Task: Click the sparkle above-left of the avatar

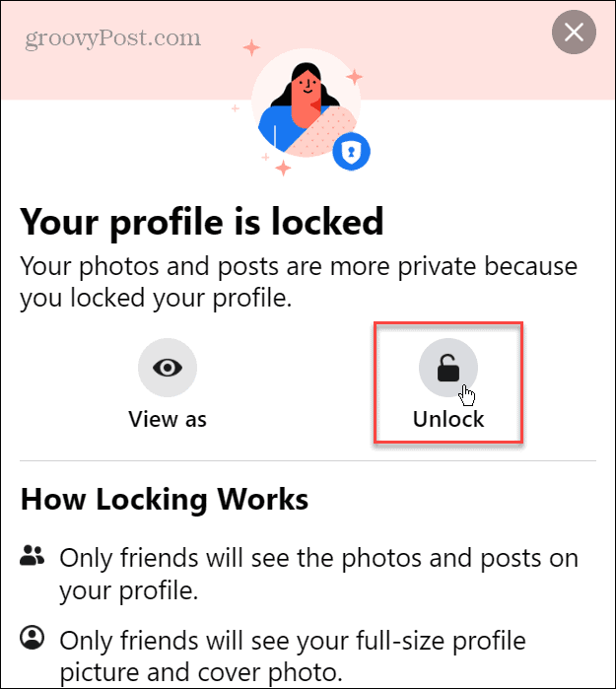Action: tap(251, 46)
